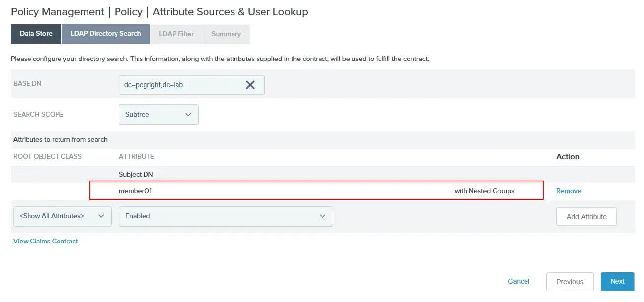The width and height of the screenshot is (644, 302).
Task: Switch to the Data Store tab
Action: [x=35, y=33]
